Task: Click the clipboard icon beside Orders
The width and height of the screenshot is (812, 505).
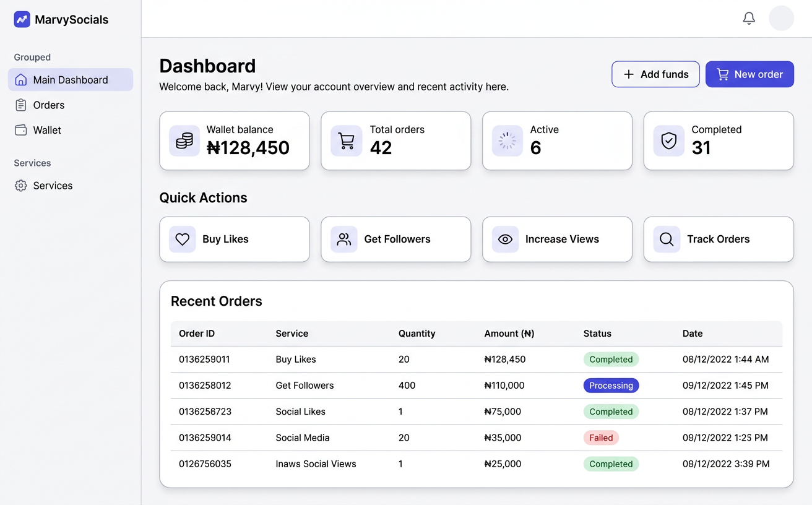Action: tap(21, 105)
